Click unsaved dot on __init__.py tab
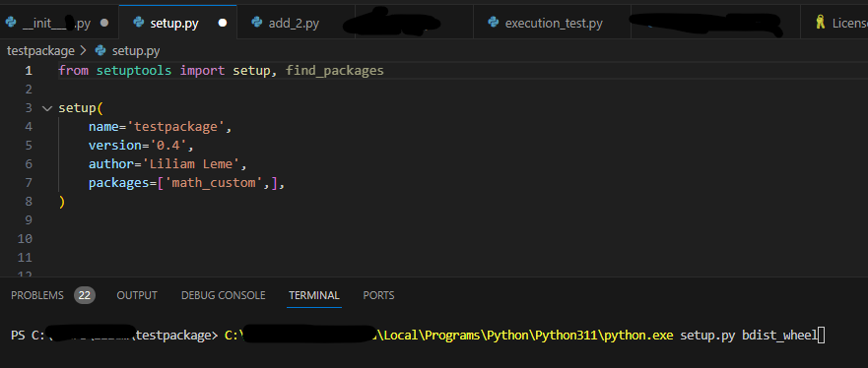Image resolution: width=868 pixels, height=368 pixels. (x=103, y=24)
